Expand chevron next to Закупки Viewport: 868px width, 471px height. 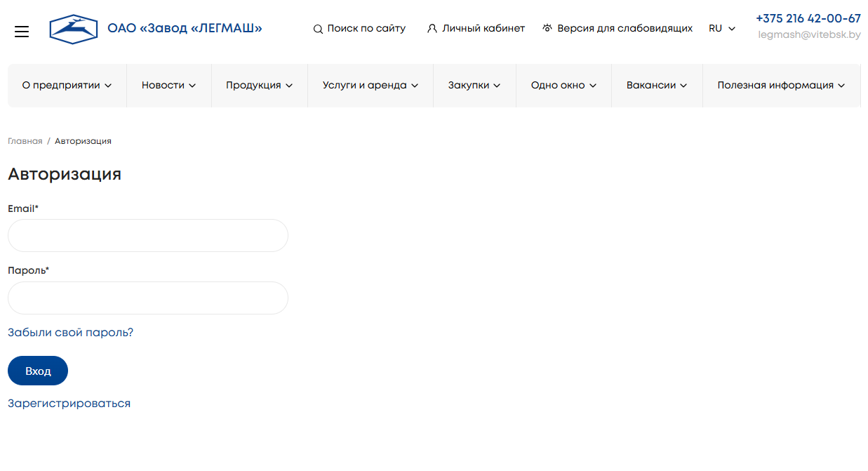tap(497, 86)
